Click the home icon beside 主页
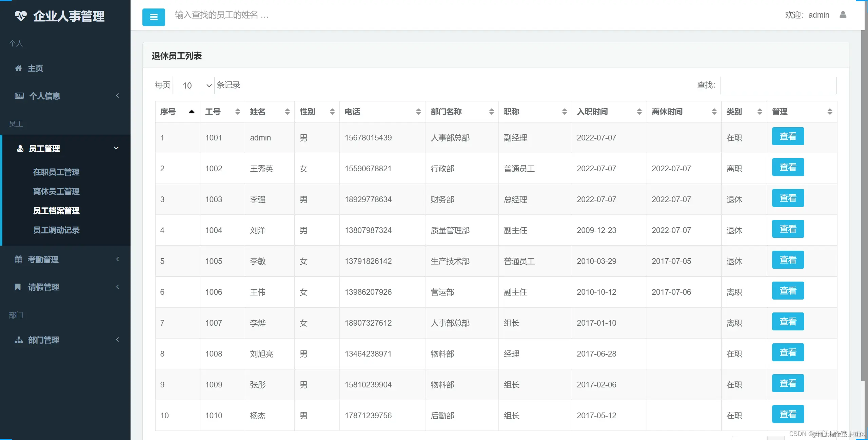 point(19,68)
